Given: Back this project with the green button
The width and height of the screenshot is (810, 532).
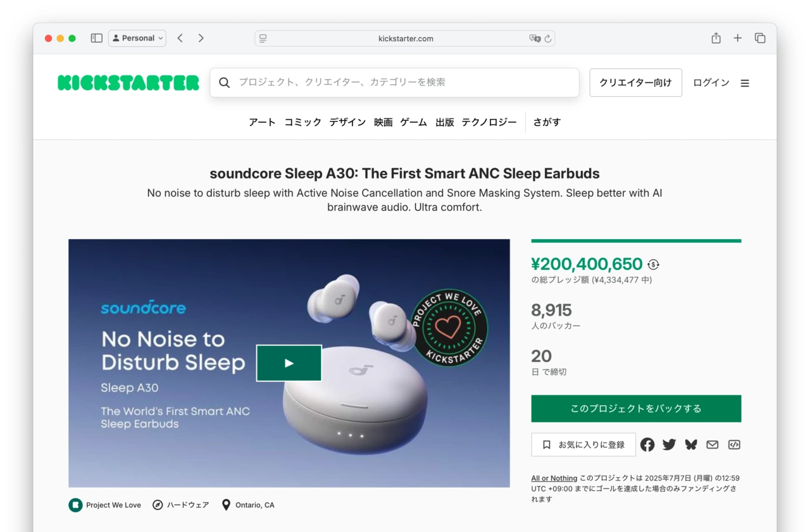Looking at the screenshot, I should pos(636,409).
